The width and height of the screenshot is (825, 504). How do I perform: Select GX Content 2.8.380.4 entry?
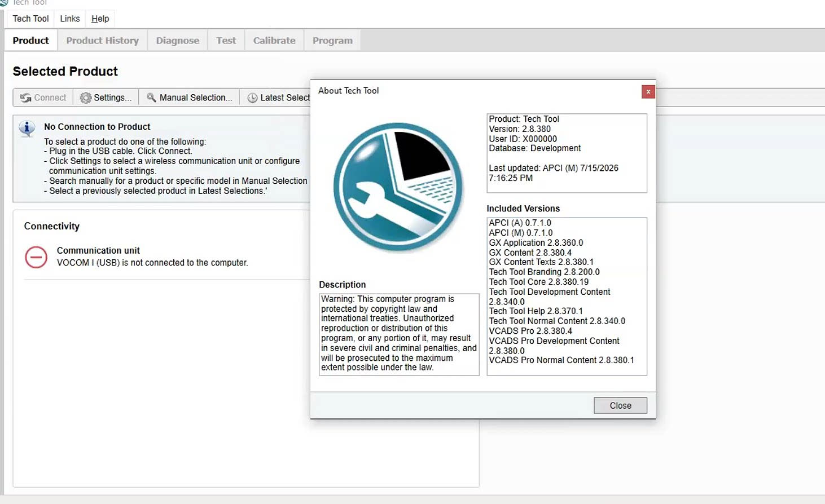click(530, 253)
